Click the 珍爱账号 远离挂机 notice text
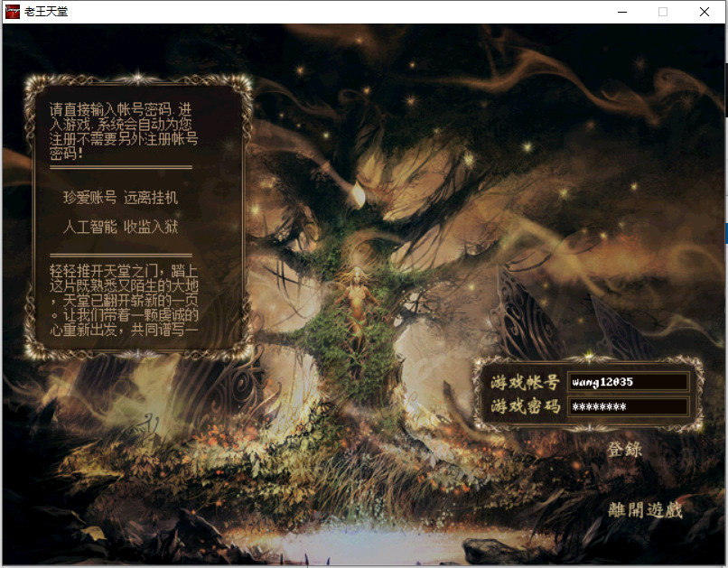728x568 pixels. pos(120,198)
